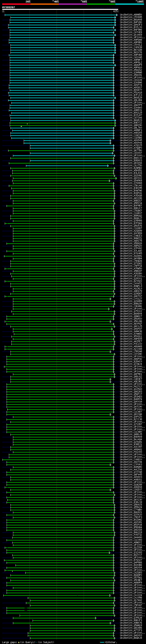
Task: Select hit label UniRef100_O57561
Action: tap(131, 578)
